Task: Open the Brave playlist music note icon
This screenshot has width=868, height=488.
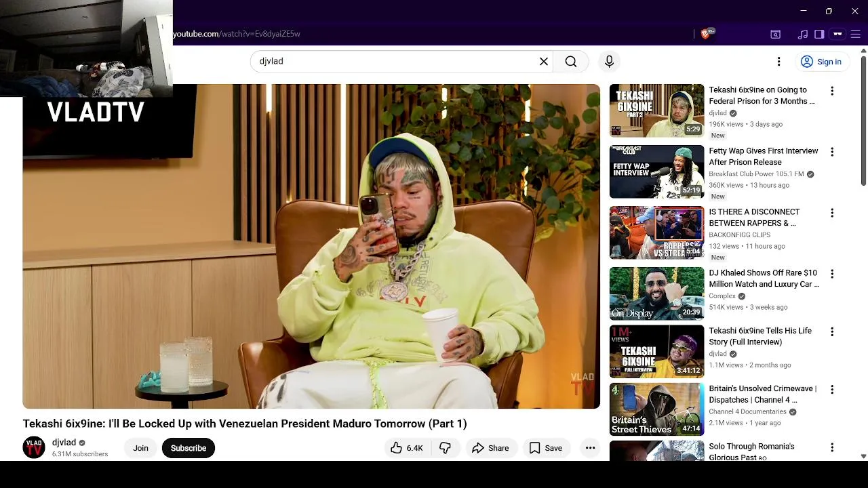Action: (x=803, y=34)
